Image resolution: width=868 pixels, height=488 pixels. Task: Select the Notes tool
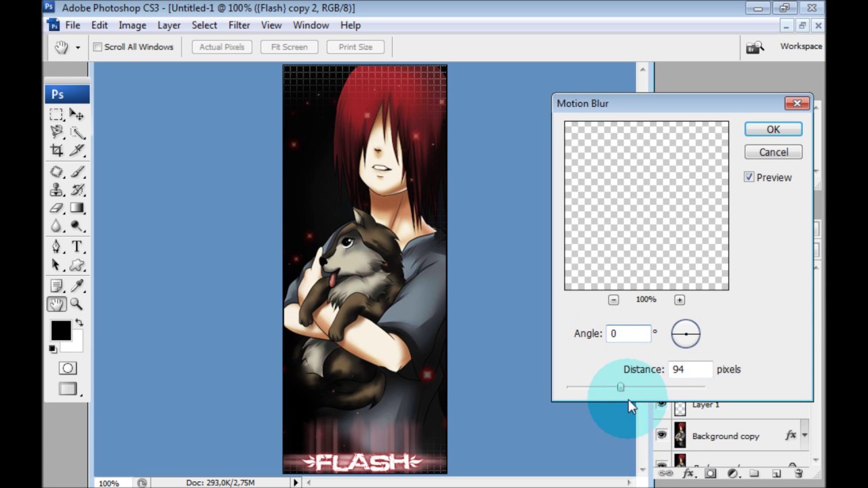(x=57, y=287)
